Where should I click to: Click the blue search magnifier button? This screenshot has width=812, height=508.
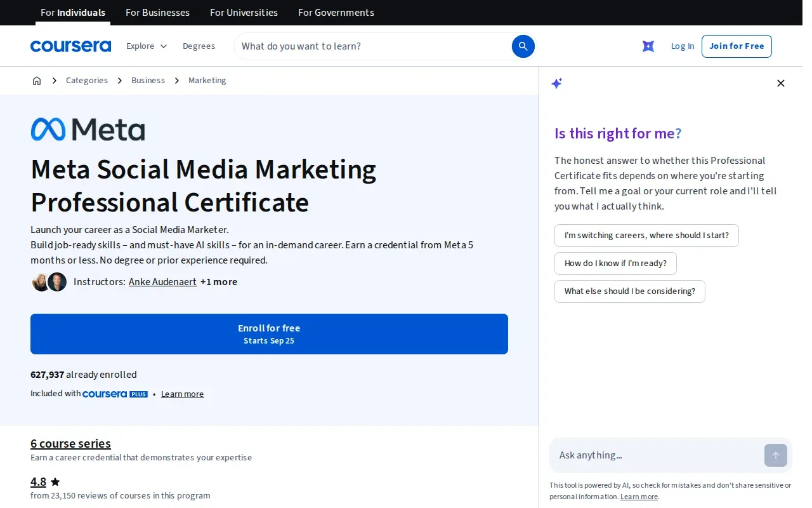click(x=523, y=46)
